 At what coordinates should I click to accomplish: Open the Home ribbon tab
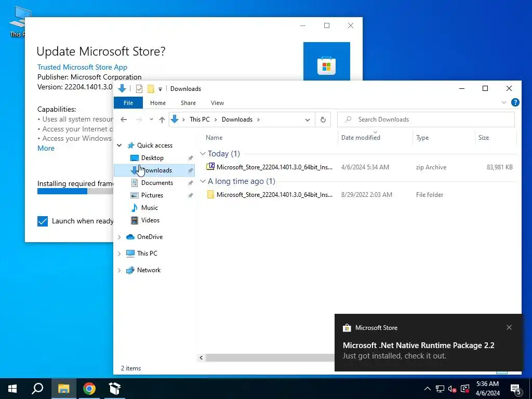(158, 103)
